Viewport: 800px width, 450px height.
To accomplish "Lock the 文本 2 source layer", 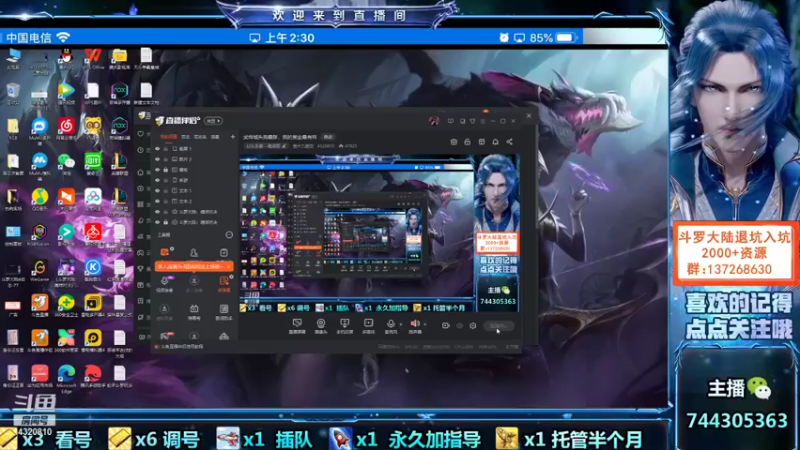I will pyautogui.click(x=165, y=201).
